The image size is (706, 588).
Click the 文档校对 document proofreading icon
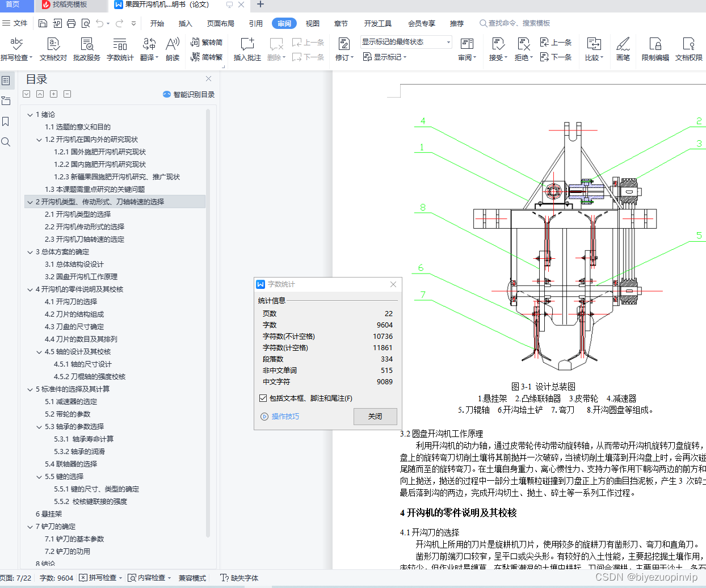tap(53, 49)
